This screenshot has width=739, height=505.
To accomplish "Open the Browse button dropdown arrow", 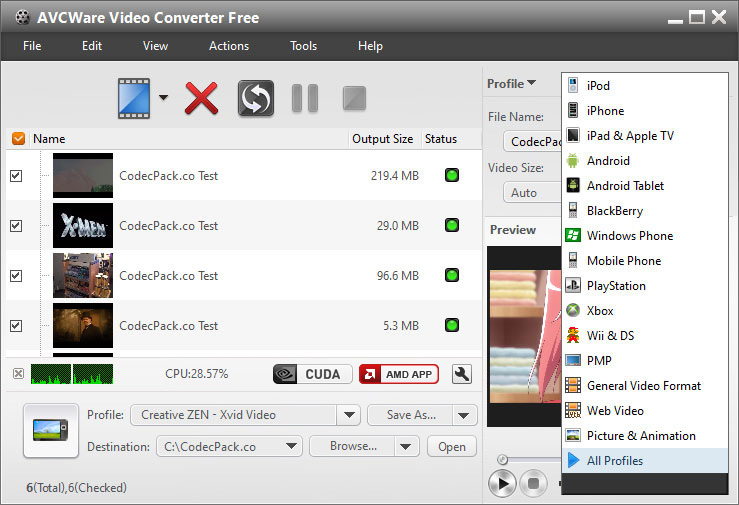I will [x=406, y=446].
